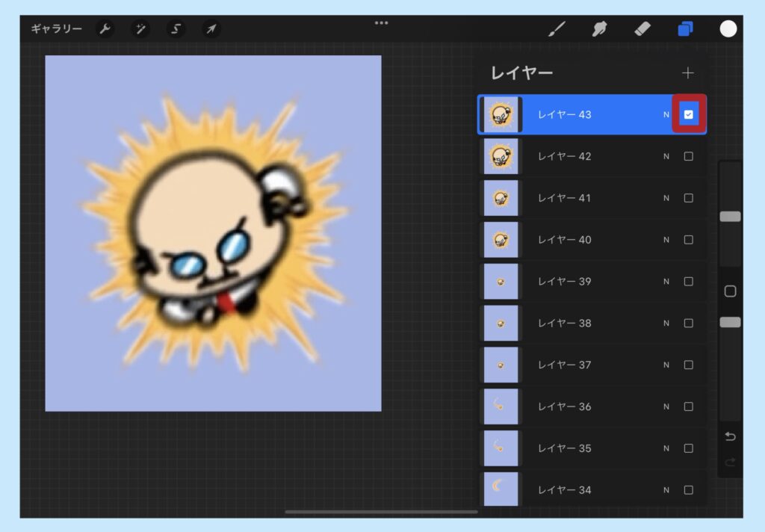The image size is (765, 532).
Task: Open blend mode N for レイヤー 41
Action: 666,198
